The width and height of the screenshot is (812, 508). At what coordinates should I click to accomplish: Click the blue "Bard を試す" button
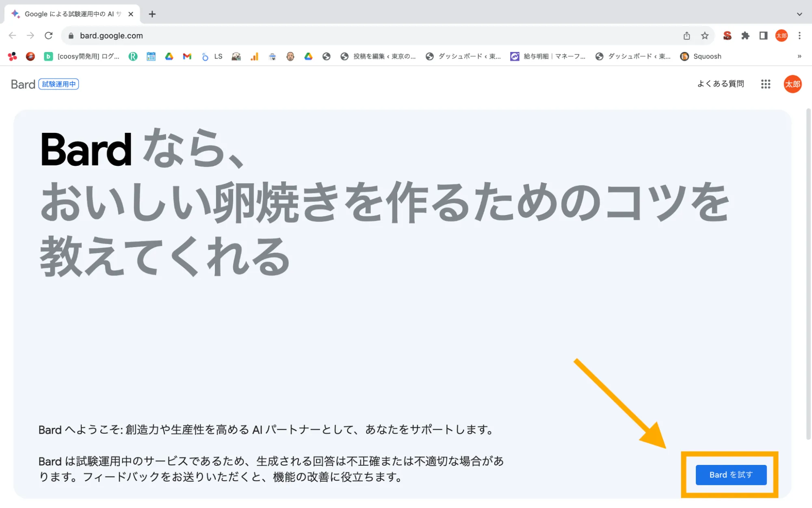pos(731,475)
